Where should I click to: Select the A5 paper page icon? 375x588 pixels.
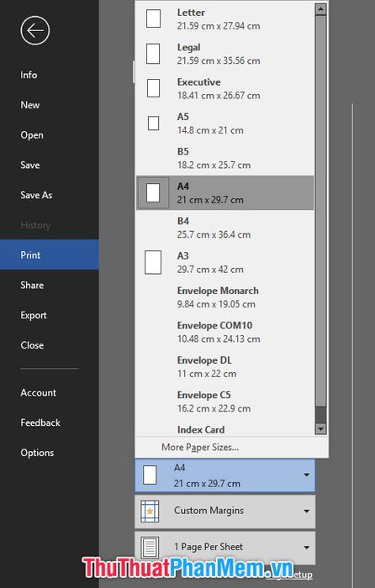click(153, 123)
